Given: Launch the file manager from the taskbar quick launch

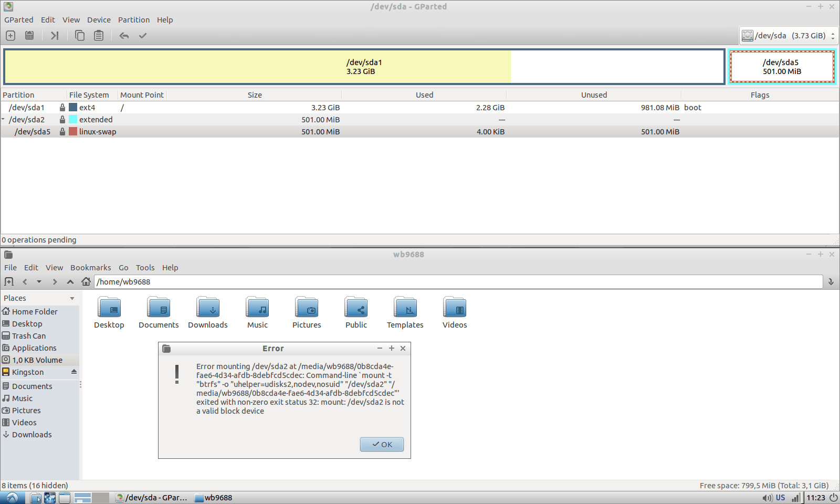Looking at the screenshot, I should tap(36, 498).
